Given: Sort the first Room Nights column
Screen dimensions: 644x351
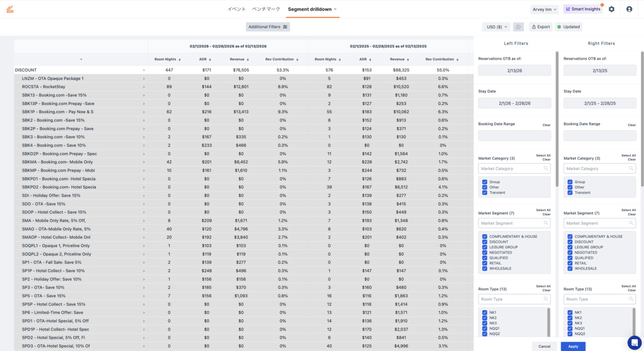Looking at the screenshot, I should pyautogui.click(x=168, y=59).
